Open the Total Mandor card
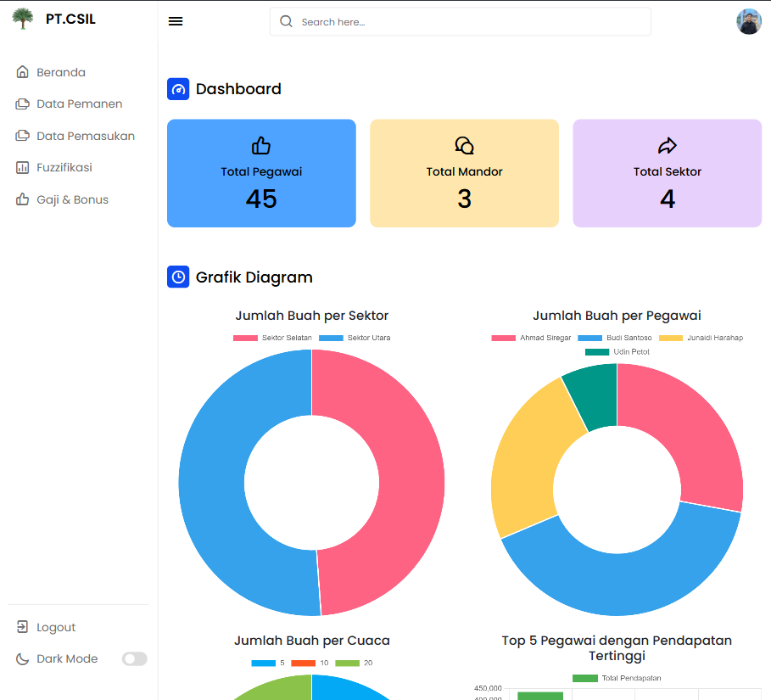Image resolution: width=771 pixels, height=700 pixels. point(464,173)
